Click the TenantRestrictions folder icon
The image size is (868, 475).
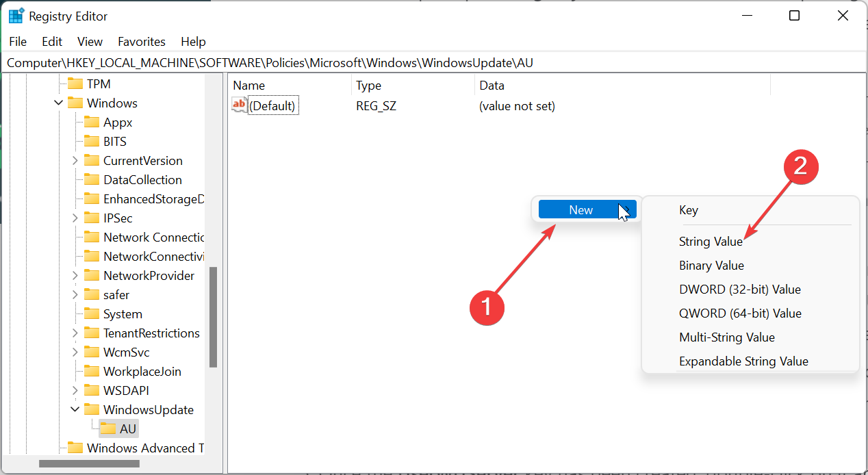[x=91, y=333]
